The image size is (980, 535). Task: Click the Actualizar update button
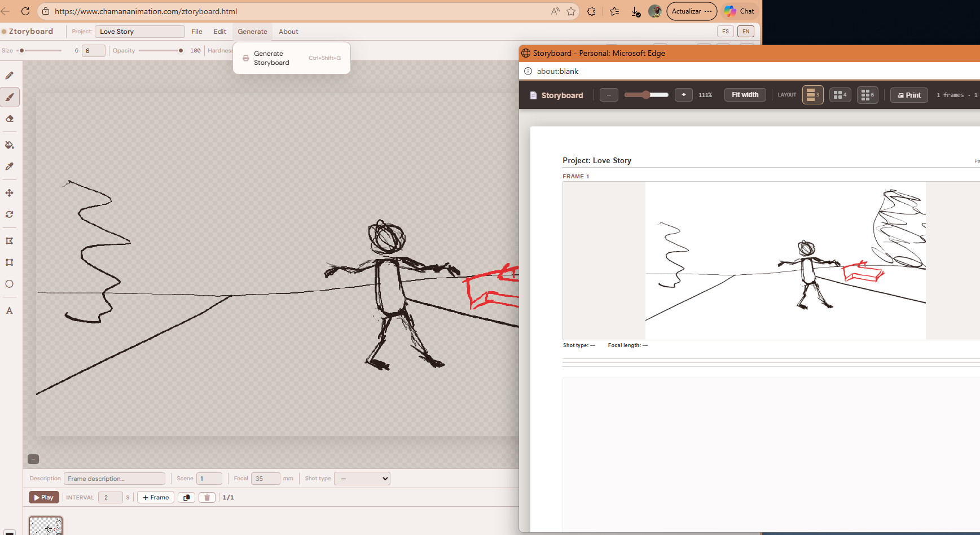[692, 11]
